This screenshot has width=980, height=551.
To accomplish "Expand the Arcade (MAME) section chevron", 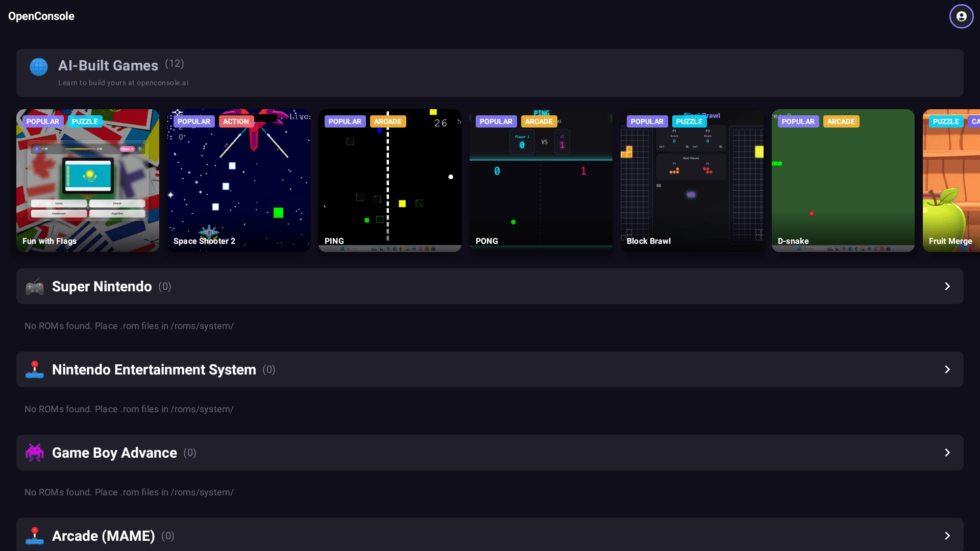I will pyautogui.click(x=947, y=536).
